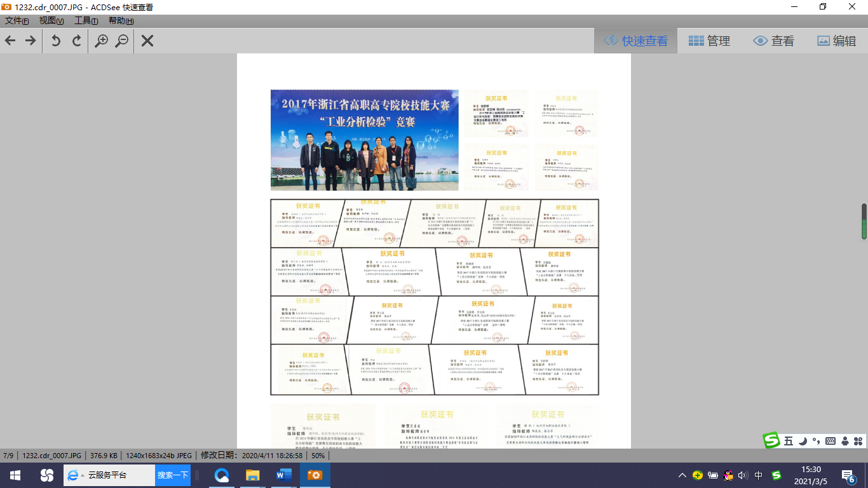
Task: Rotate the image counterclockwise
Action: point(56,41)
